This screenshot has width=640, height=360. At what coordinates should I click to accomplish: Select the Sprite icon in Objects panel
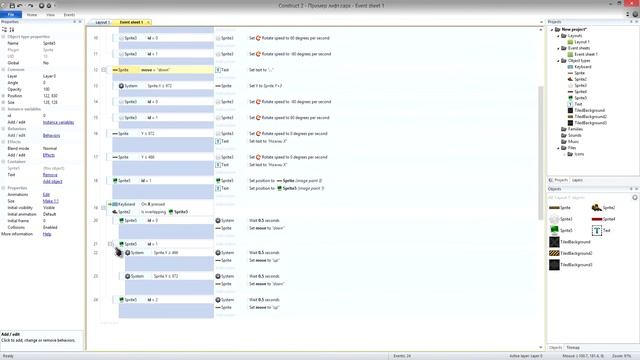pos(554,208)
